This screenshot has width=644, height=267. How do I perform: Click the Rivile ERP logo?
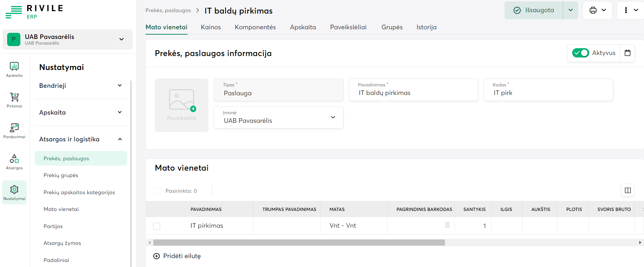34,11
